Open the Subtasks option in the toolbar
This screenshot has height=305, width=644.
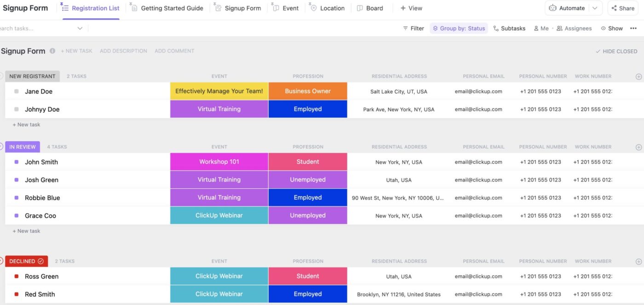(x=509, y=28)
